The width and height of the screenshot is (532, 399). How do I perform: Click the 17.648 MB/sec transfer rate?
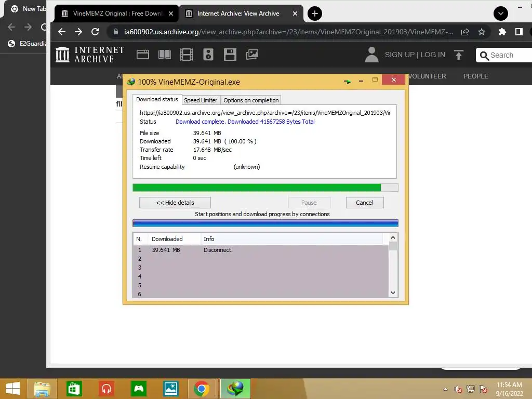212,150
